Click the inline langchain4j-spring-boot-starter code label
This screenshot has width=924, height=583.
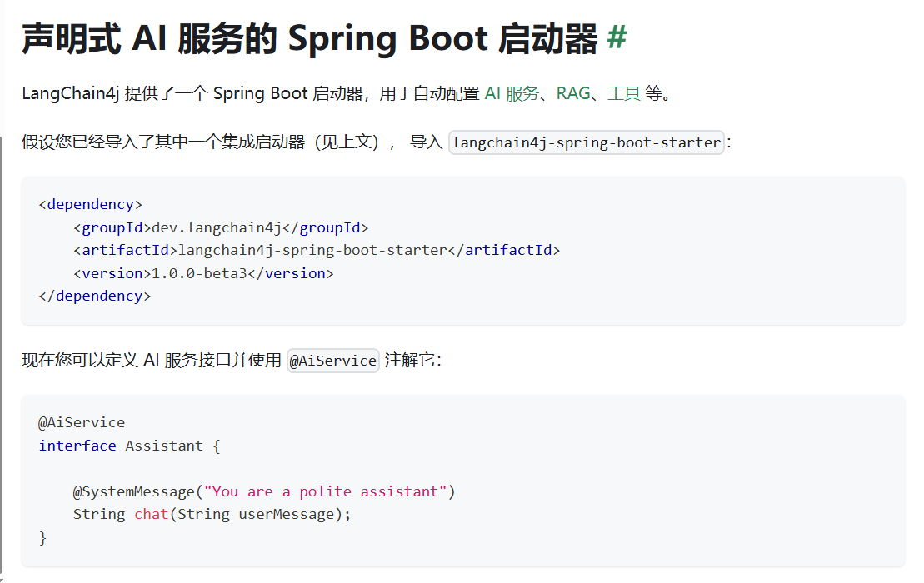coord(586,142)
